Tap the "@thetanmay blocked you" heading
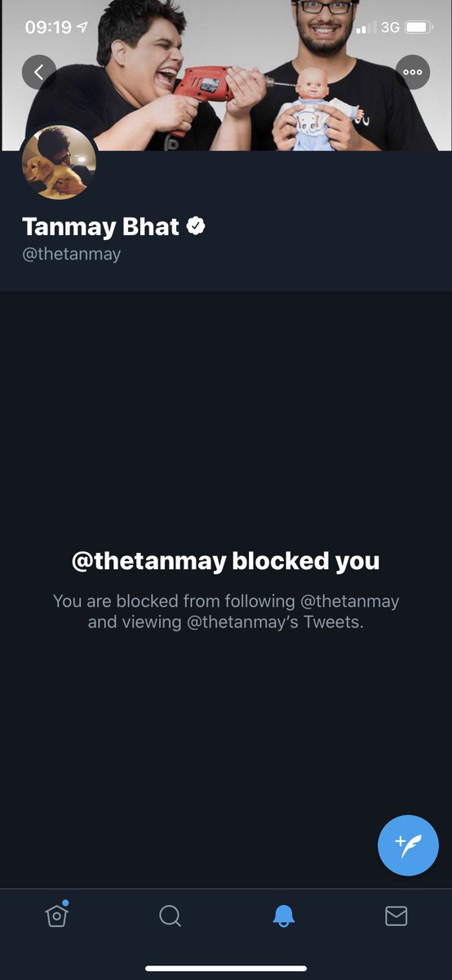 click(226, 561)
